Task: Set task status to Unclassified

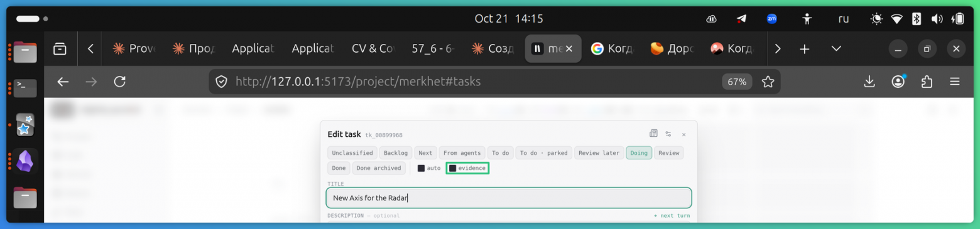Action: (x=352, y=153)
